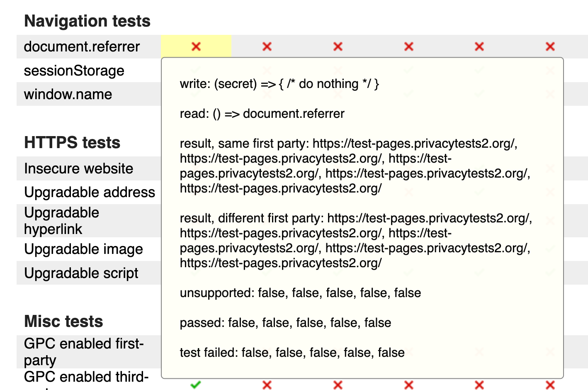The height and width of the screenshot is (390, 588).
Task: Select the Upgradable image test label
Action: 83,249
